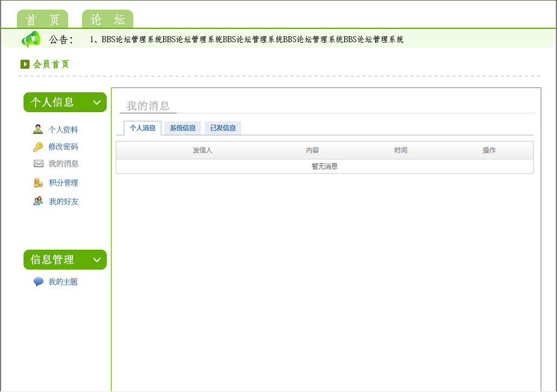Collapse the 个人信息 panel using its chevron
This screenshot has width=557, height=392.
pyautogui.click(x=97, y=103)
